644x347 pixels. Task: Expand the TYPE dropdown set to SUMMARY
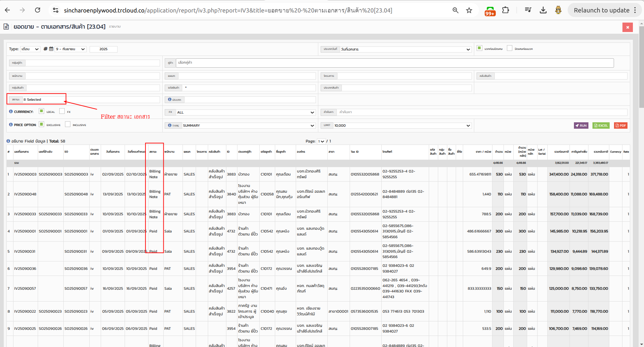[x=248, y=126]
